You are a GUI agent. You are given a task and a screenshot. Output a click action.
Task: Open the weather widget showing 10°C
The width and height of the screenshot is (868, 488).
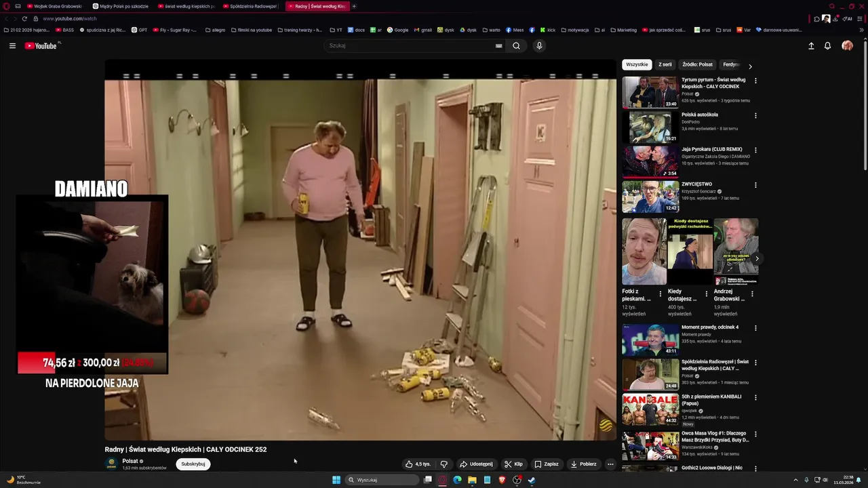click(24, 480)
